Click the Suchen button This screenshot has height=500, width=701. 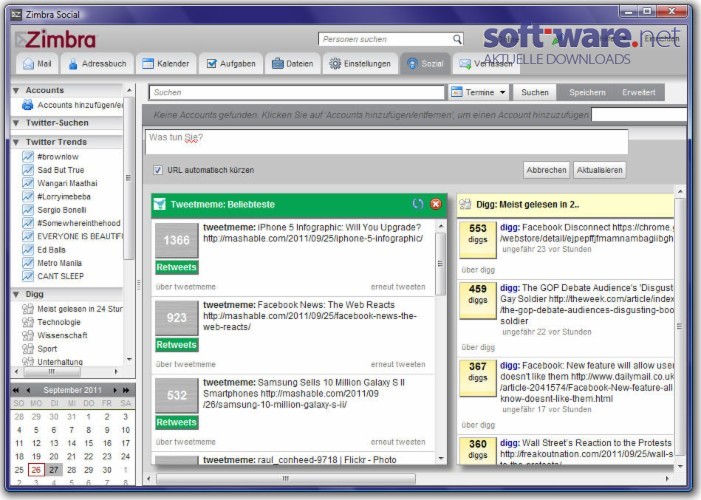[x=535, y=92]
